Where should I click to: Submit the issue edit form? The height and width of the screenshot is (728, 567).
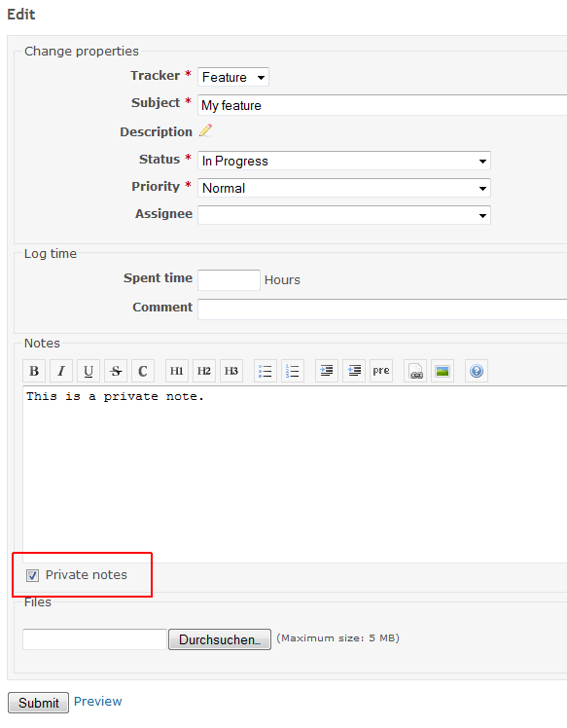(39, 703)
